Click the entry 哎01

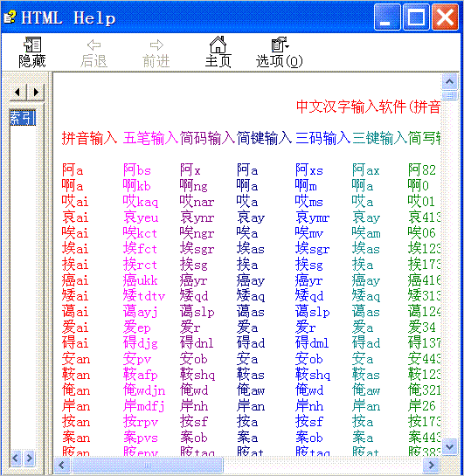pyautogui.click(x=421, y=202)
